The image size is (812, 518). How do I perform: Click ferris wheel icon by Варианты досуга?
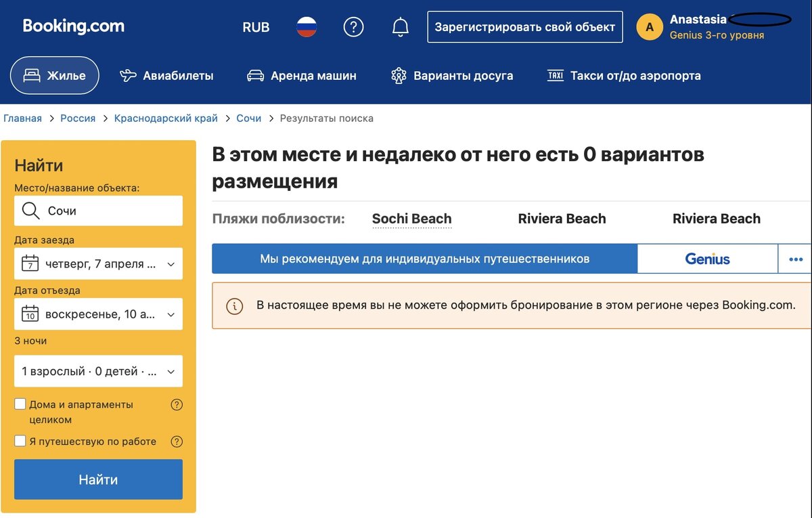[399, 76]
